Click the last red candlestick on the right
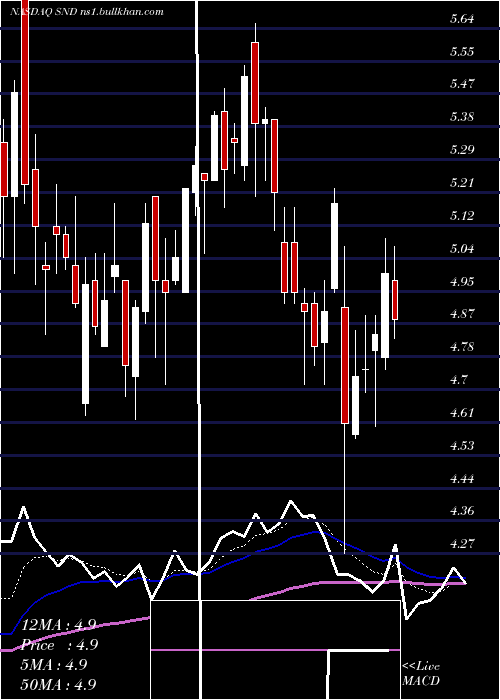500x700 pixels. pos(395,300)
